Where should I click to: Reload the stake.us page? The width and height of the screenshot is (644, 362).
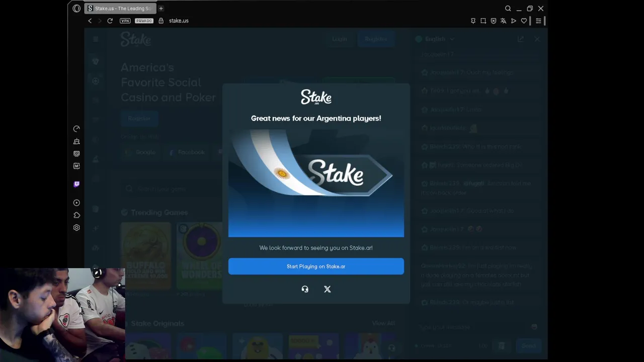click(x=110, y=21)
